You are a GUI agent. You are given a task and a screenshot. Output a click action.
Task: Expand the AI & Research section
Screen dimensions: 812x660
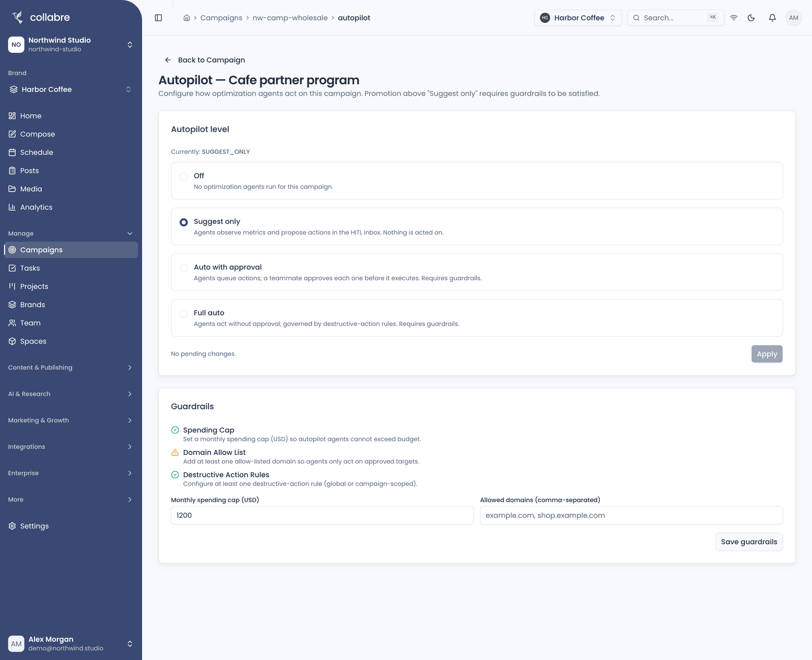[71, 394]
